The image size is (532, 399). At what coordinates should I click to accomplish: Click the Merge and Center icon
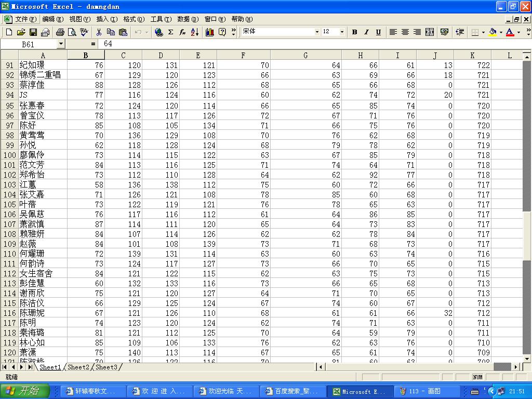(x=430, y=32)
